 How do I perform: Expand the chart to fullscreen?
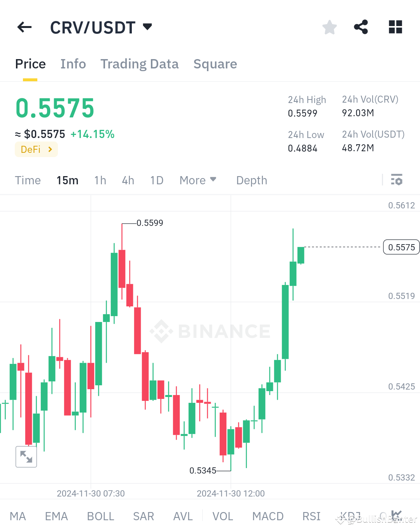click(x=26, y=456)
